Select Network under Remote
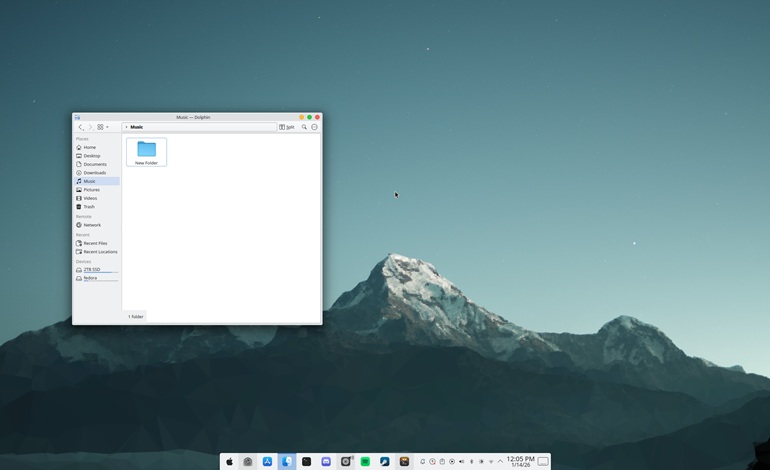 (x=92, y=225)
